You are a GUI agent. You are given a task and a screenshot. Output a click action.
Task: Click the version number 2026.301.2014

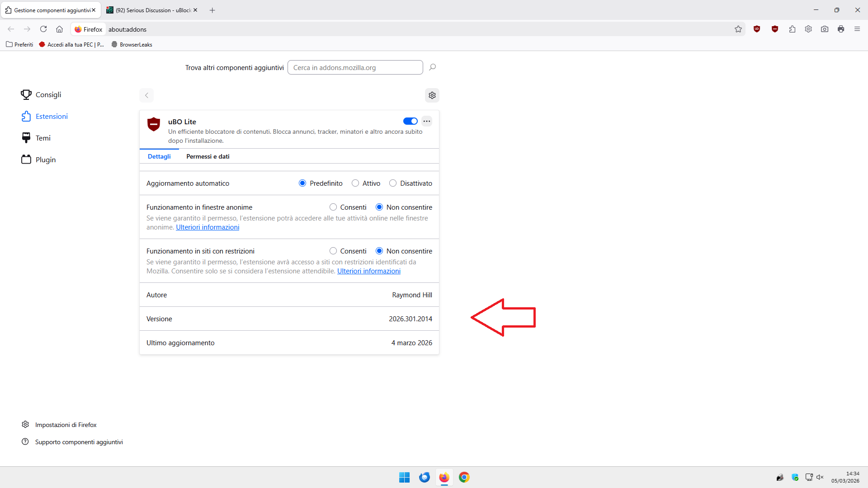coord(410,319)
